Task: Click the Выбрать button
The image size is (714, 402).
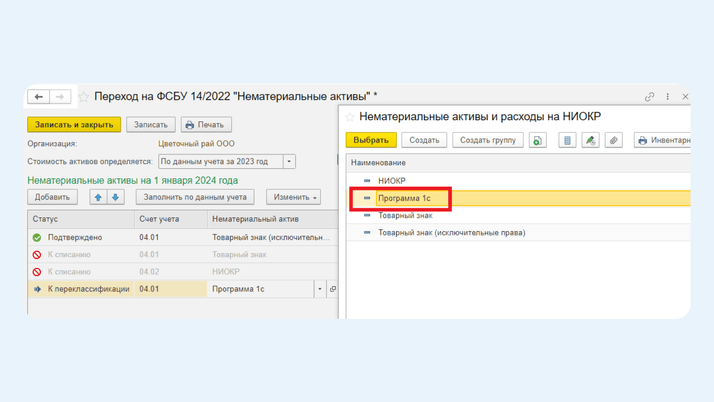Action: [x=371, y=140]
